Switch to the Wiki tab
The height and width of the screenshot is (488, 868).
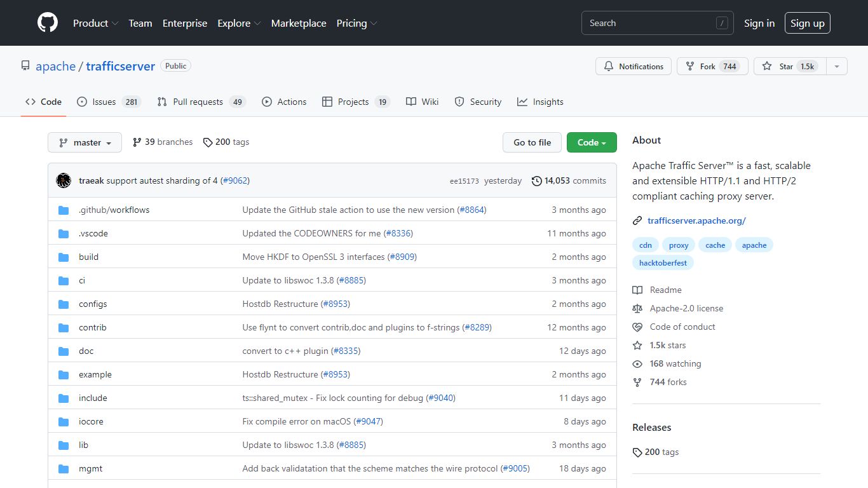point(423,102)
